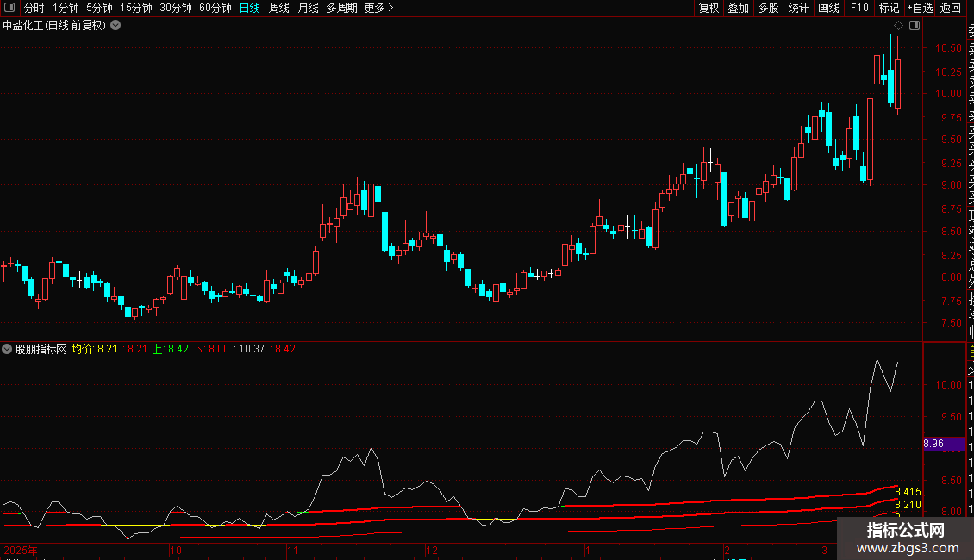Click the 10.37 indicator value
Screen dimensions: 974x560
[252, 349]
